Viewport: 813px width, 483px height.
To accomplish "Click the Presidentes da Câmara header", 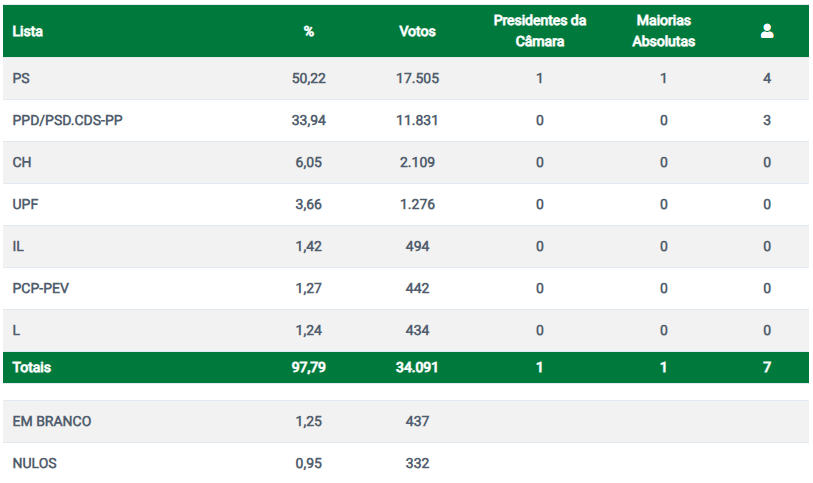I will pyautogui.click(x=539, y=31).
